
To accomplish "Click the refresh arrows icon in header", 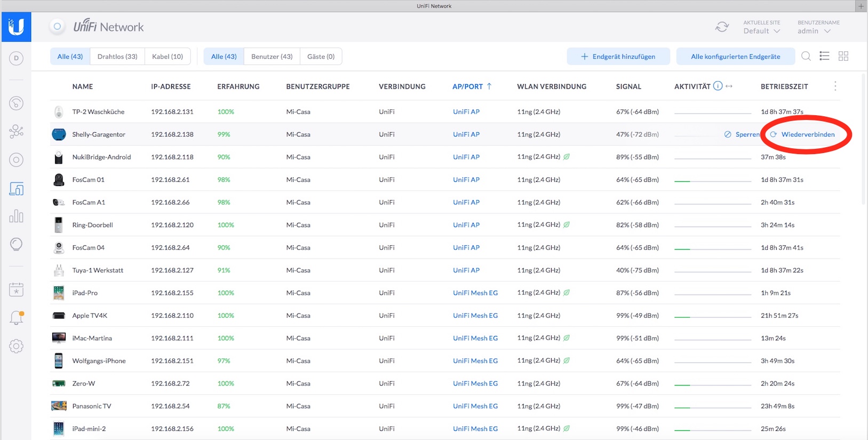I will (x=722, y=27).
